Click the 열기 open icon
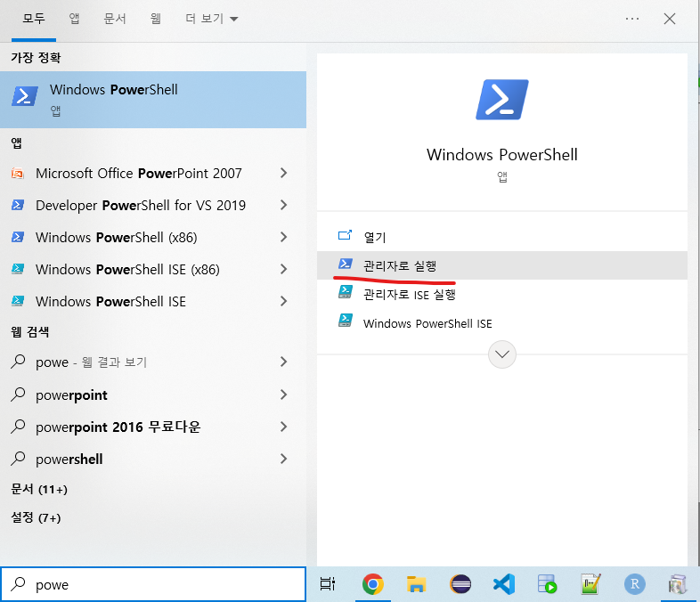Viewport: 700px width, 602px height. pos(345,235)
